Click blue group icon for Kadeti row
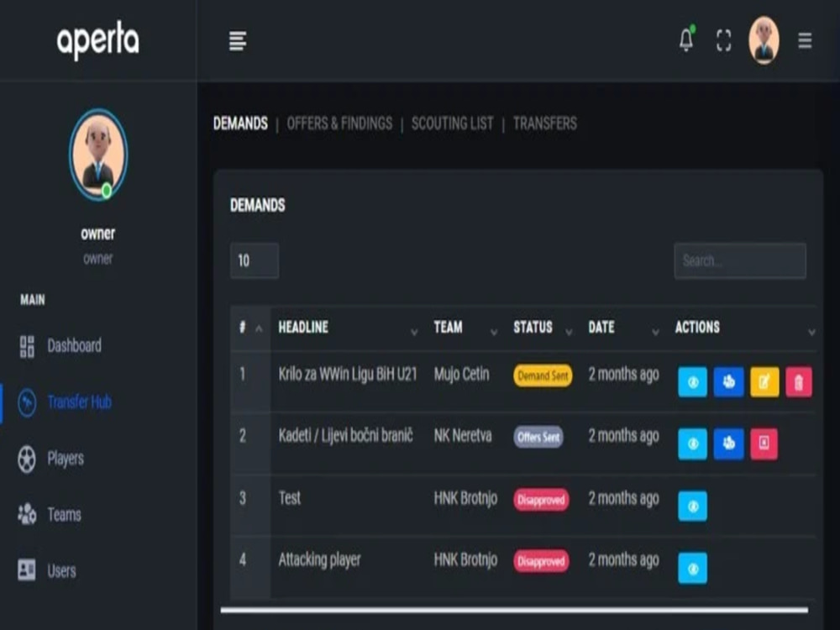 [728, 444]
